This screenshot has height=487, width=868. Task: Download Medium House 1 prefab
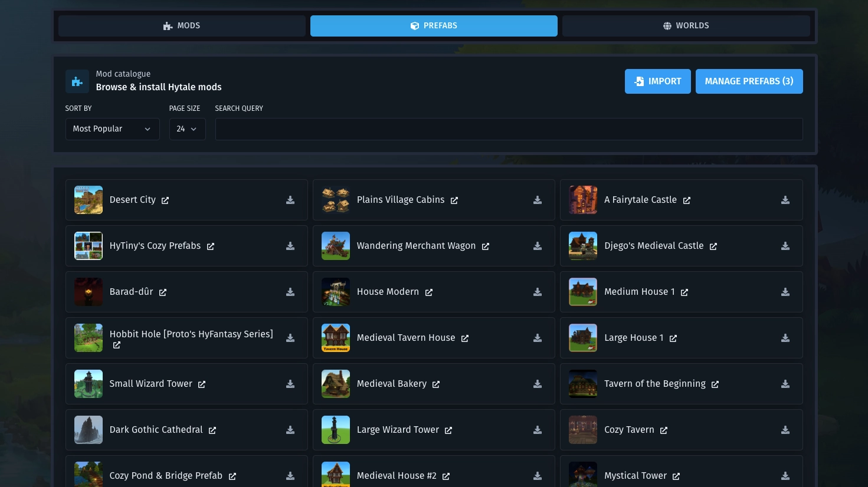coord(785,292)
